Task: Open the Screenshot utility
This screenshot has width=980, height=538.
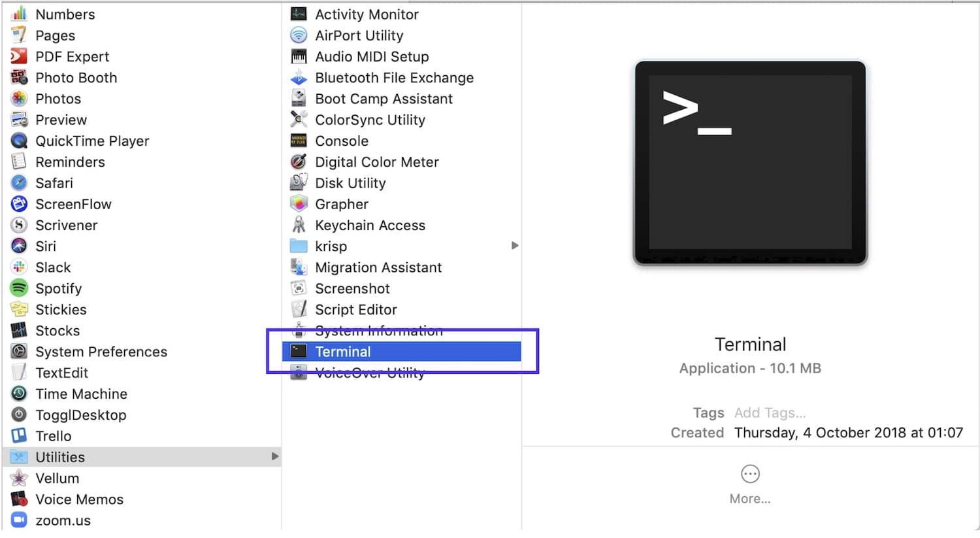Action: tap(352, 288)
